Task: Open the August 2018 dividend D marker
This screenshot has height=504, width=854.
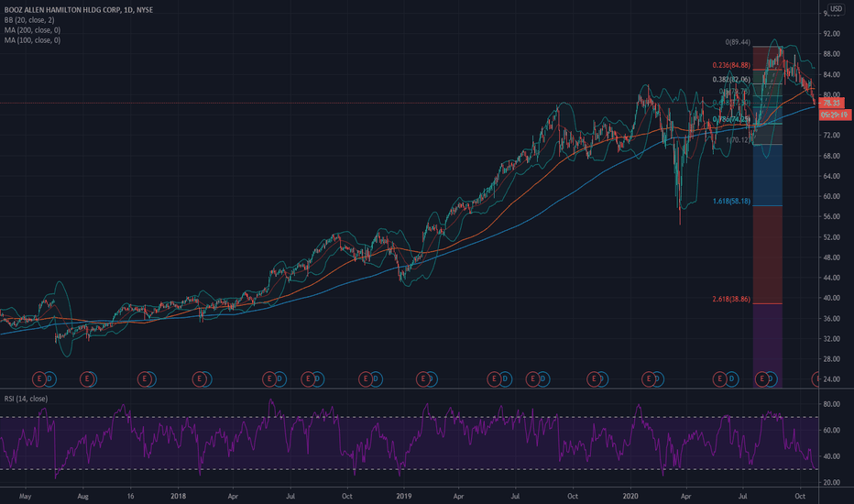Action: click(x=318, y=378)
